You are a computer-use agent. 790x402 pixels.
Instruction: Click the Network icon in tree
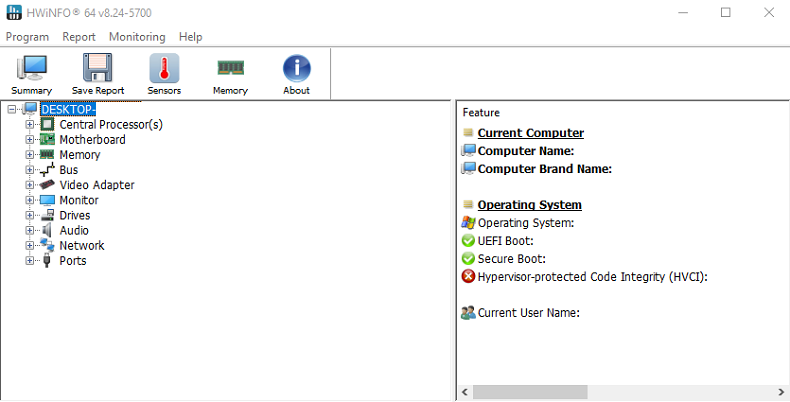(x=47, y=245)
